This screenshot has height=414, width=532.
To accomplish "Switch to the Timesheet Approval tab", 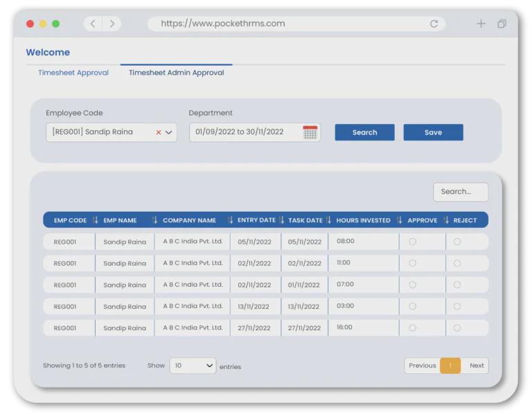I will coord(73,73).
